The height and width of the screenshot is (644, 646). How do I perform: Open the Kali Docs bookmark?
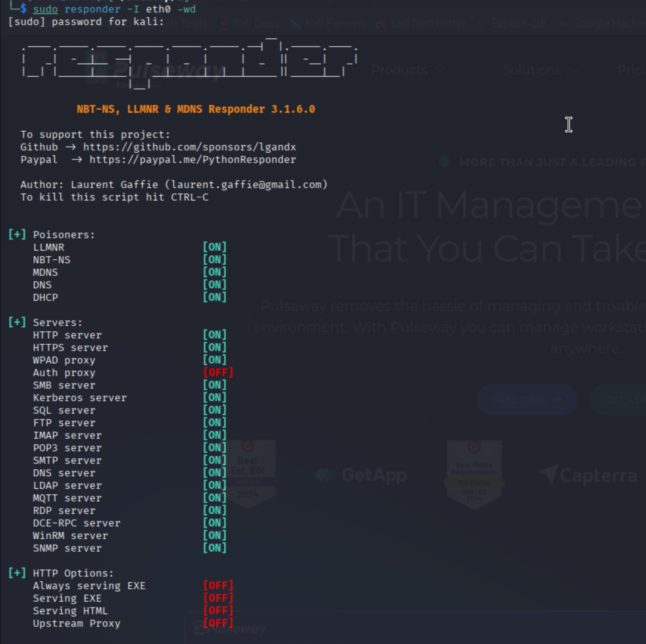click(251, 24)
